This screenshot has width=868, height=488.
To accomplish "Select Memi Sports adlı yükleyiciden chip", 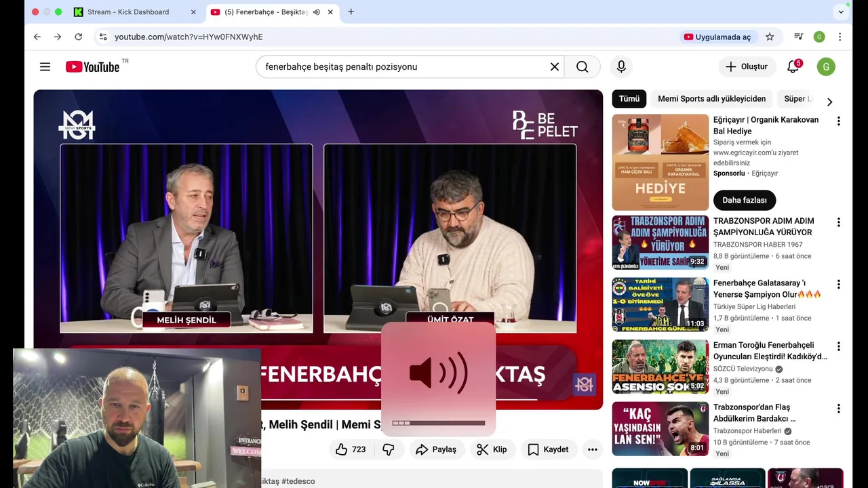I will tap(711, 99).
